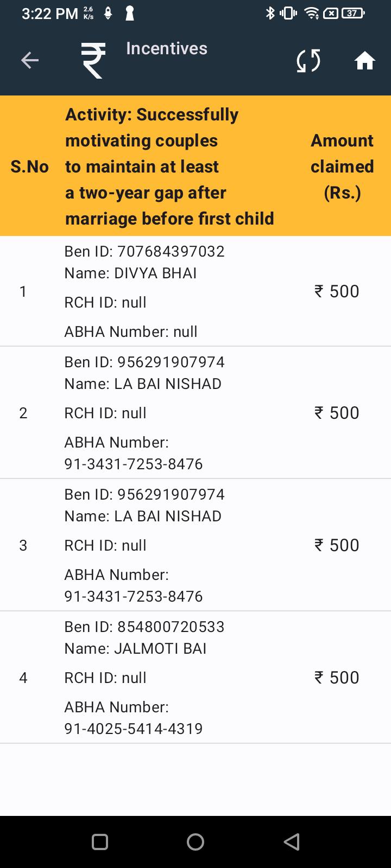Tap the Incentives title
391x868 pixels.
click(x=167, y=48)
